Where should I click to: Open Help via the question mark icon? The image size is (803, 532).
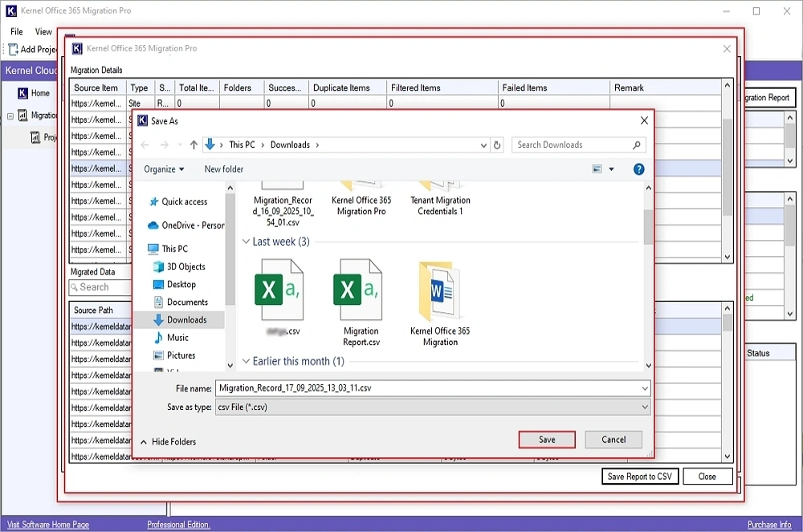tap(640, 169)
